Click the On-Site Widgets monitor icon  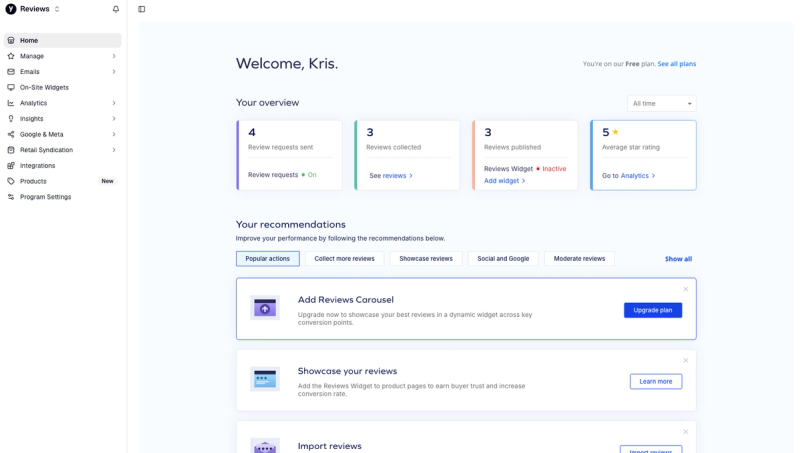(11, 87)
